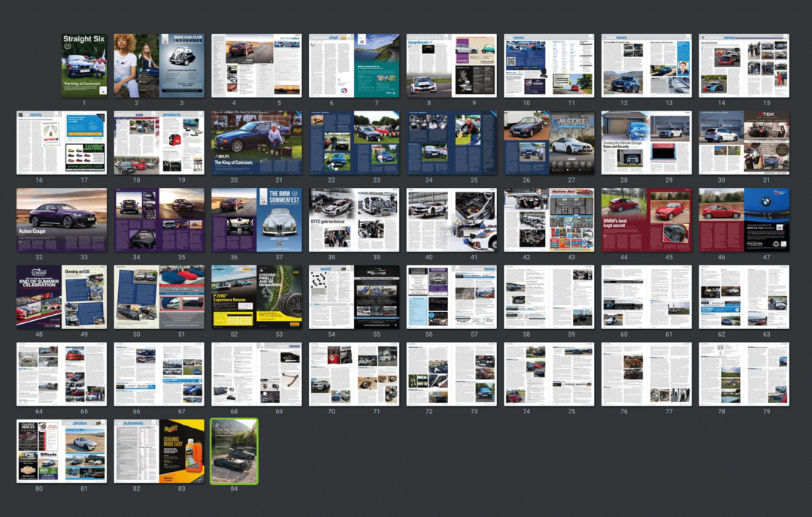Select the red car spread pages 46-47
The width and height of the screenshot is (812, 517).
[x=744, y=220]
